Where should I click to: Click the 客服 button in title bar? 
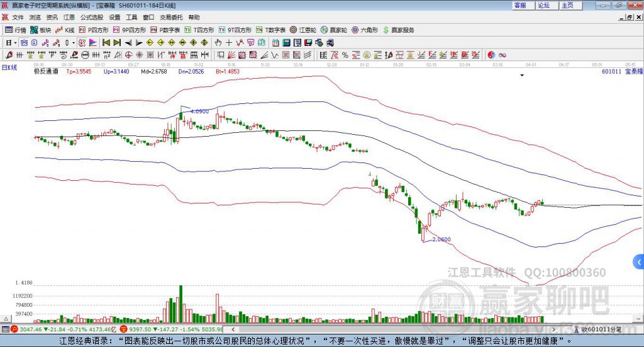[x=523, y=5]
